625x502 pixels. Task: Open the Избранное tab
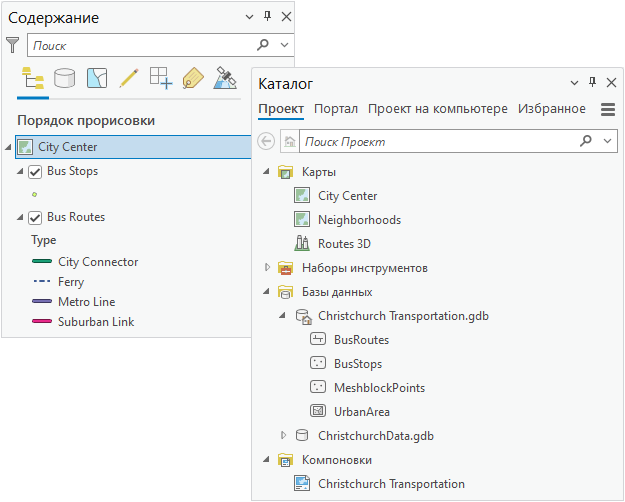[x=551, y=109]
